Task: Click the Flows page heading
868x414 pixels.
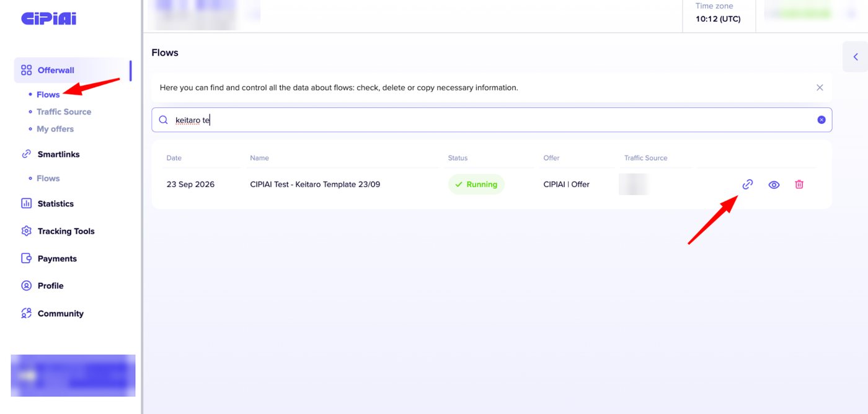Action: [x=165, y=53]
